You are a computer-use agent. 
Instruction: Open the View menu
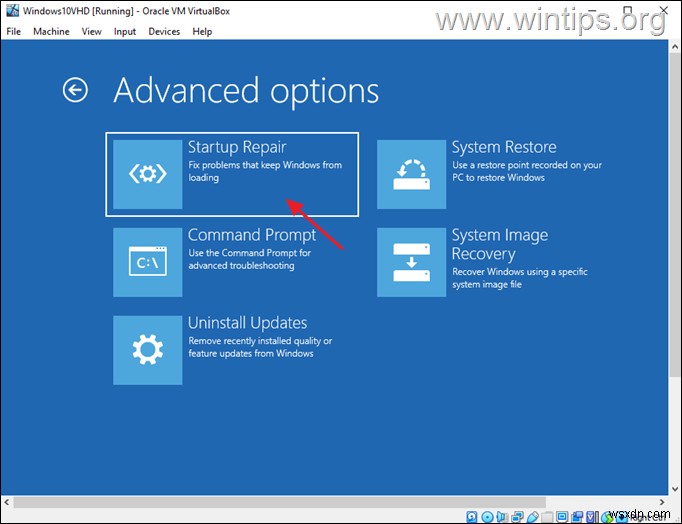coord(91,31)
